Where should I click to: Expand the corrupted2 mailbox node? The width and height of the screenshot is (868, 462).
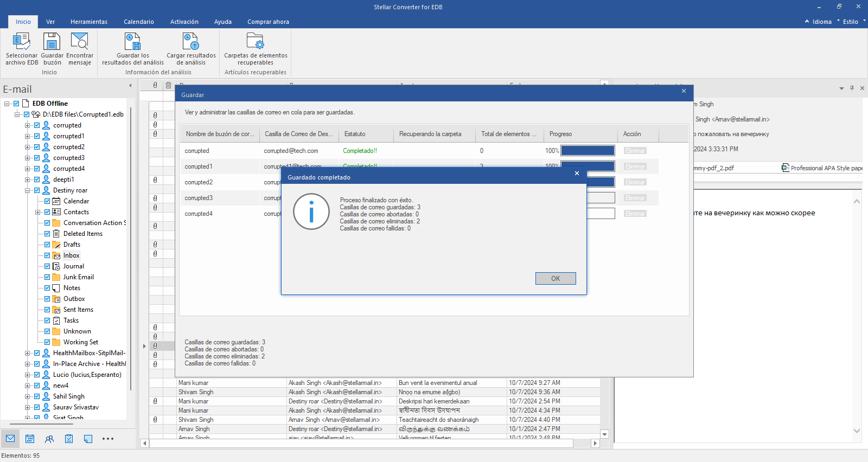(28, 147)
